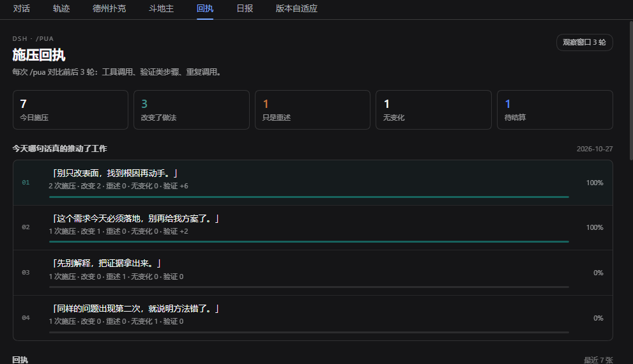This screenshot has width=633, height=364.
Task: Select the 只是重述 stat card
Action: [x=312, y=110]
